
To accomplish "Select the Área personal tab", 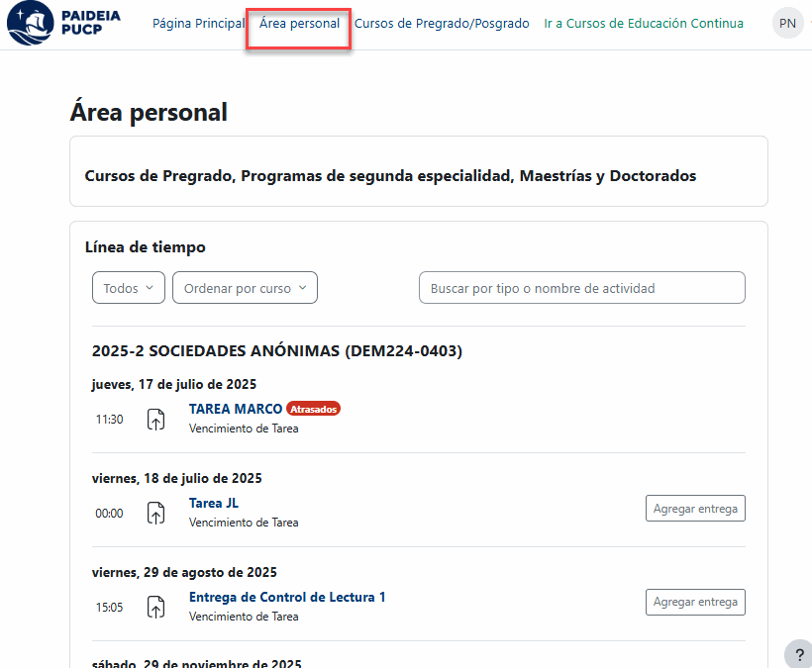I will click(299, 24).
